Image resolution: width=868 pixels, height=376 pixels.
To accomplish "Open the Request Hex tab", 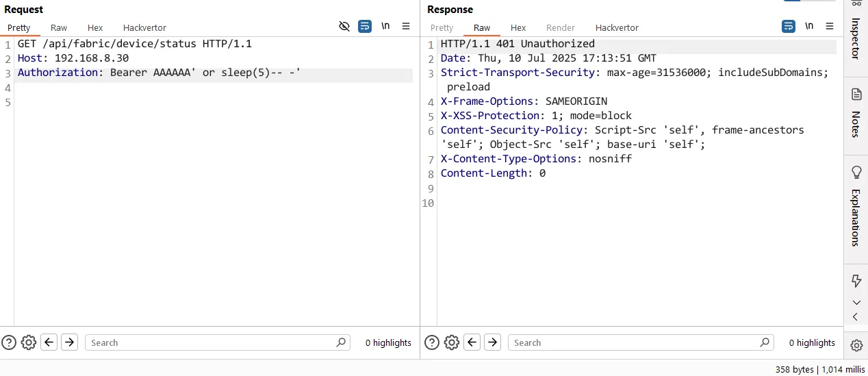I will point(95,27).
